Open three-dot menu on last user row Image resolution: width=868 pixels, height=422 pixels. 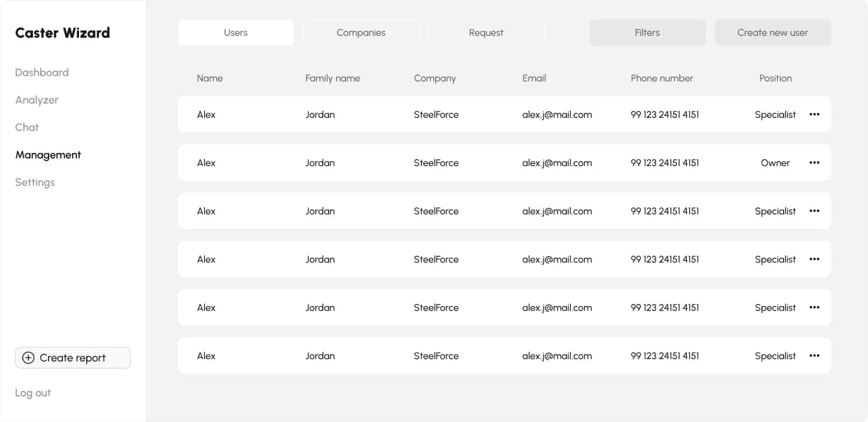point(814,356)
